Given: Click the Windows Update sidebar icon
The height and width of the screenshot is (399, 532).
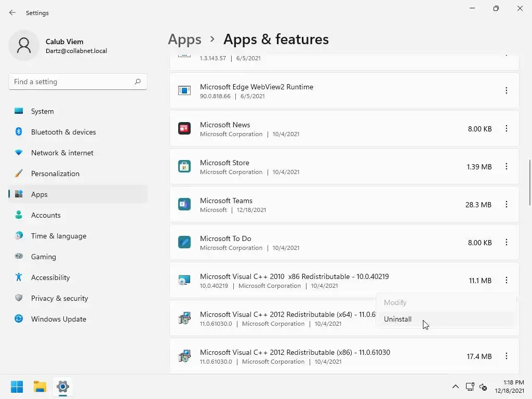Looking at the screenshot, I should coord(19,319).
